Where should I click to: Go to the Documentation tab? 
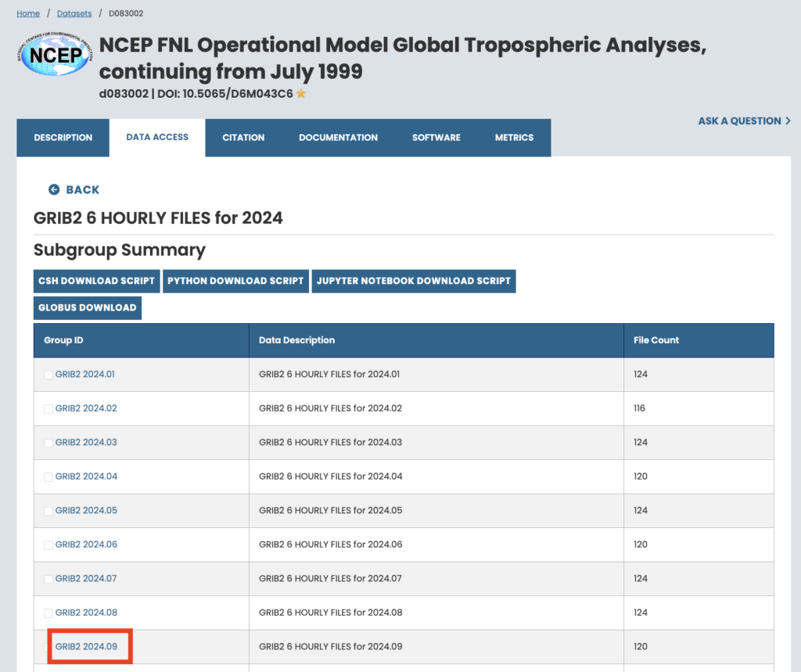tap(338, 138)
